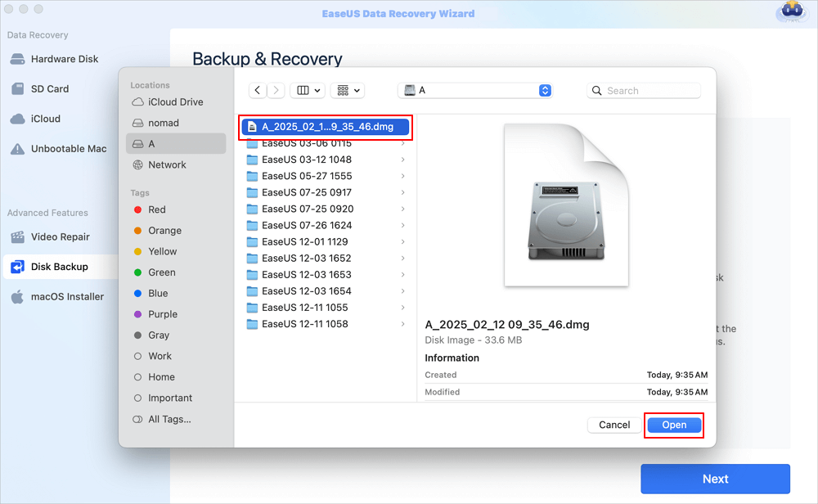Image resolution: width=818 pixels, height=504 pixels.
Task: Click the search magnifier icon
Action: (x=597, y=91)
